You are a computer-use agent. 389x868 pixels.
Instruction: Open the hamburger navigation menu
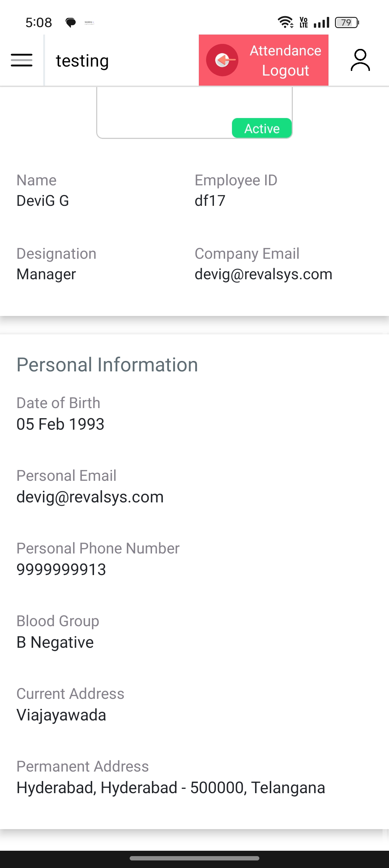[22, 60]
